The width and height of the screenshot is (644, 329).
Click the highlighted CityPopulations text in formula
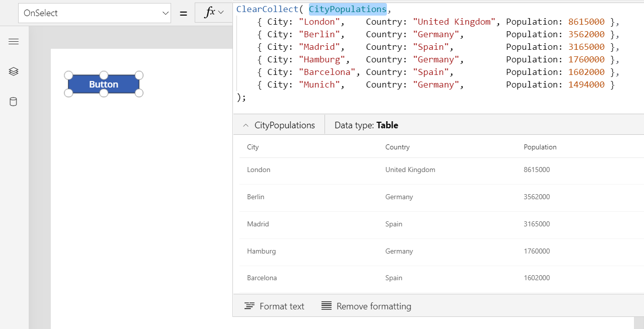click(347, 10)
